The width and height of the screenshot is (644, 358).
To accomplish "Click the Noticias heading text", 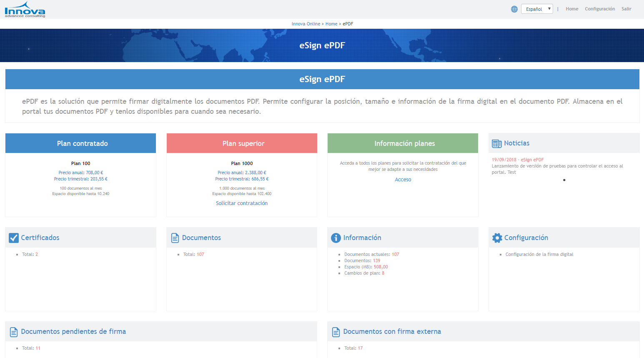I will point(517,143).
